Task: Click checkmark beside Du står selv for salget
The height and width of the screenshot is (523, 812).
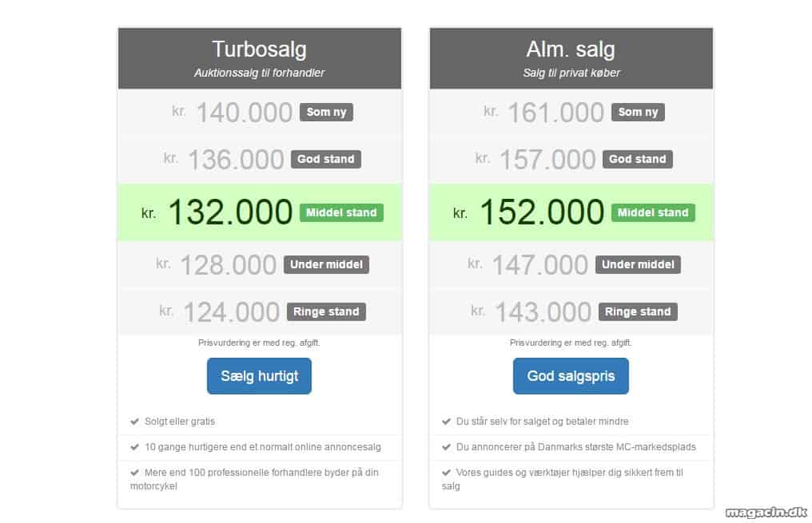Action: pos(447,422)
